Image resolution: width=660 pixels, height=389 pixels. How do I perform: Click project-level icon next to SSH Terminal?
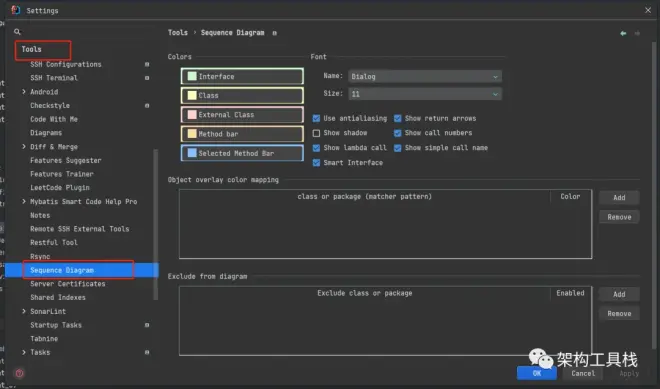(x=147, y=78)
